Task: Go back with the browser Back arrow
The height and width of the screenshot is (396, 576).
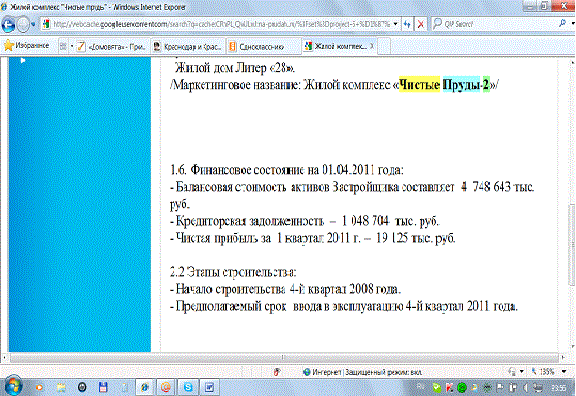Action: [8, 25]
